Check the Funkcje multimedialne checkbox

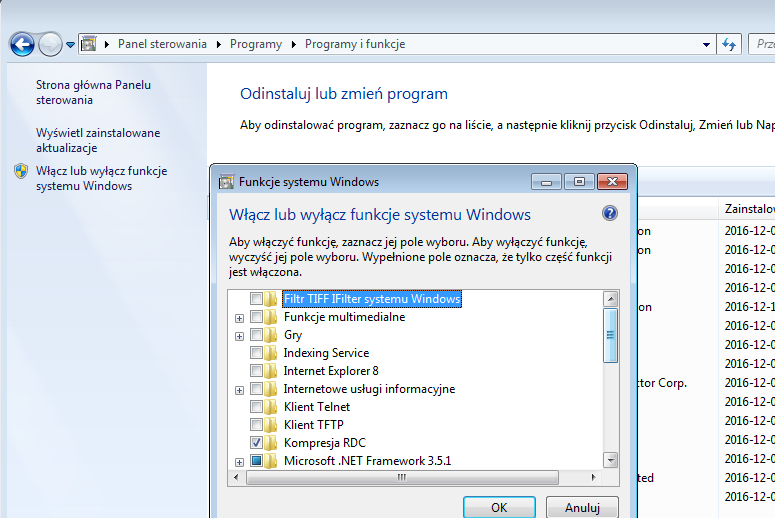click(256, 316)
